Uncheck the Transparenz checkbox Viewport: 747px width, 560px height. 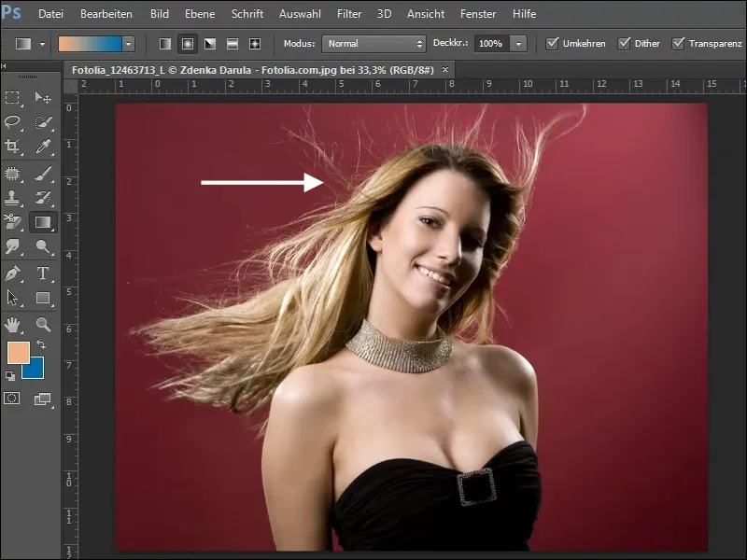(x=679, y=43)
